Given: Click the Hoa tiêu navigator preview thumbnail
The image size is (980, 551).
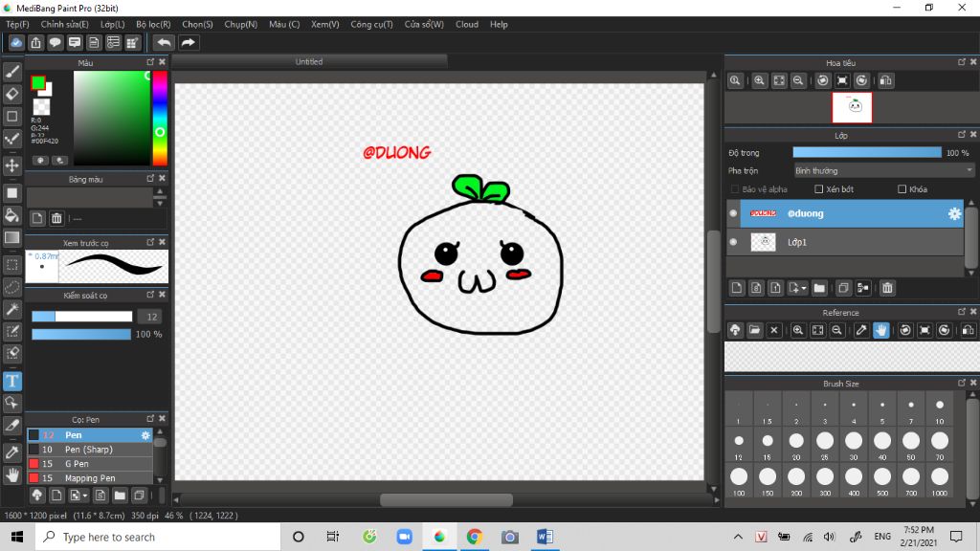Looking at the screenshot, I should [x=852, y=107].
